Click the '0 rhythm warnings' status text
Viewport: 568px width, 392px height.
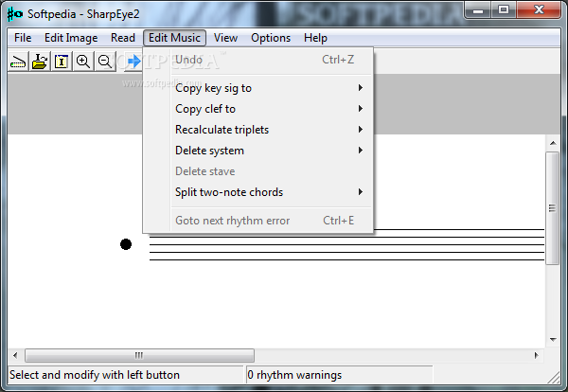point(294,375)
